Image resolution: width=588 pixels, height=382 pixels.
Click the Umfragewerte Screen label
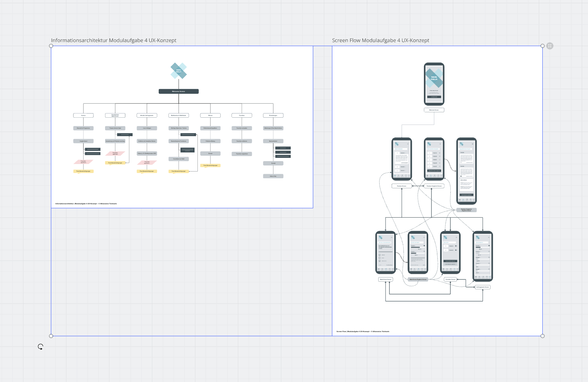click(x=483, y=287)
